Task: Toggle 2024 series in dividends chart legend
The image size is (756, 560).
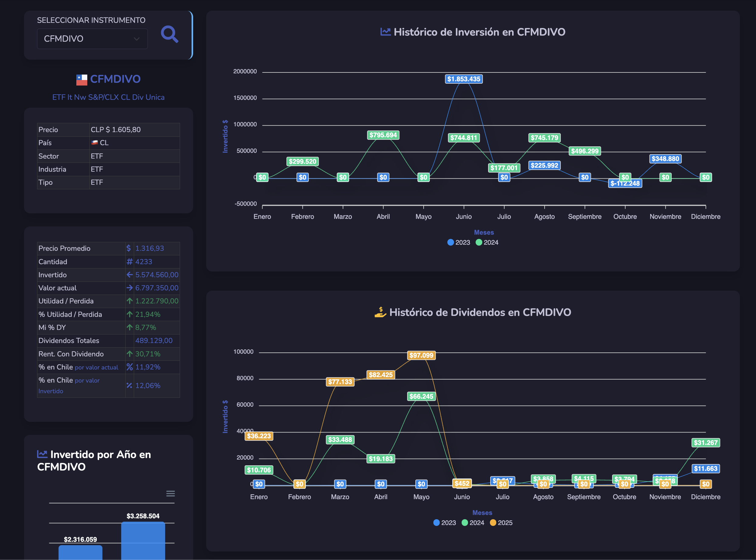Action: click(473, 523)
